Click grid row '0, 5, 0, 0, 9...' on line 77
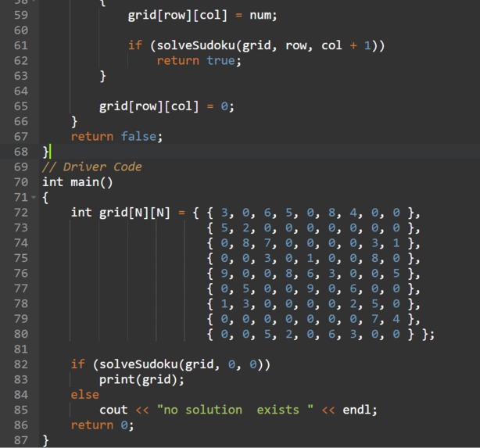Image resolution: width=480 pixels, height=448 pixels. 313,289
